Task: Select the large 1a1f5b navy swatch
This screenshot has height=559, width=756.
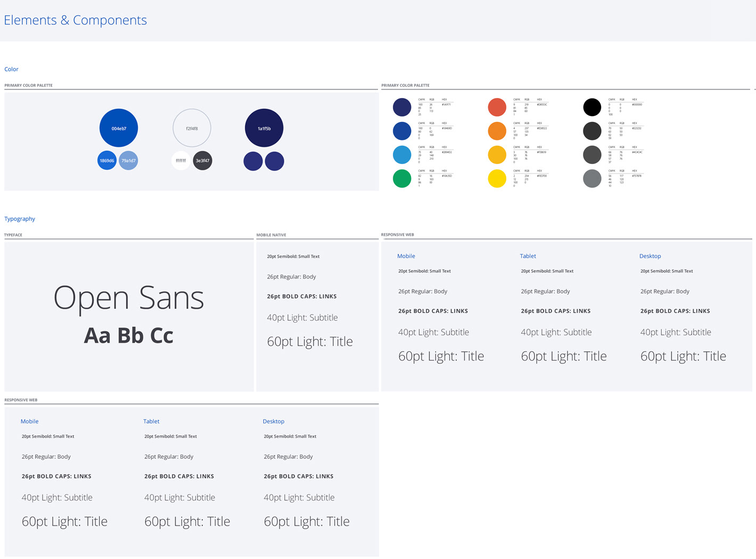Action: coord(264,128)
